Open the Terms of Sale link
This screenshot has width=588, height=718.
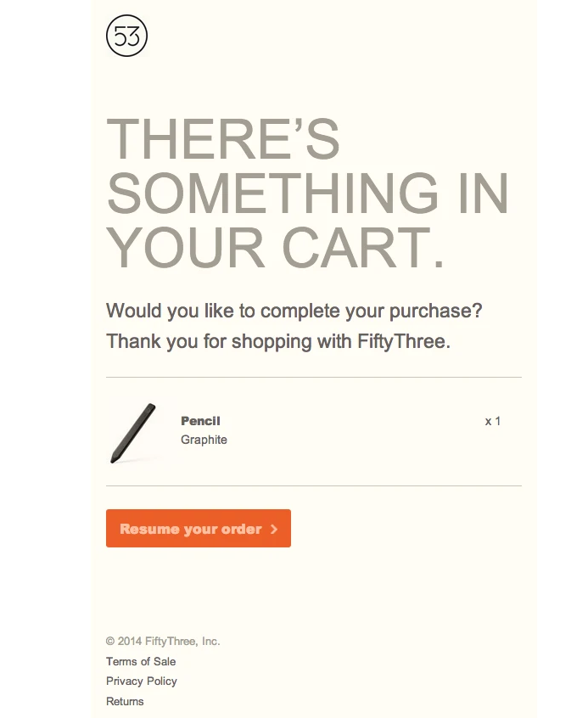pyautogui.click(x=141, y=661)
